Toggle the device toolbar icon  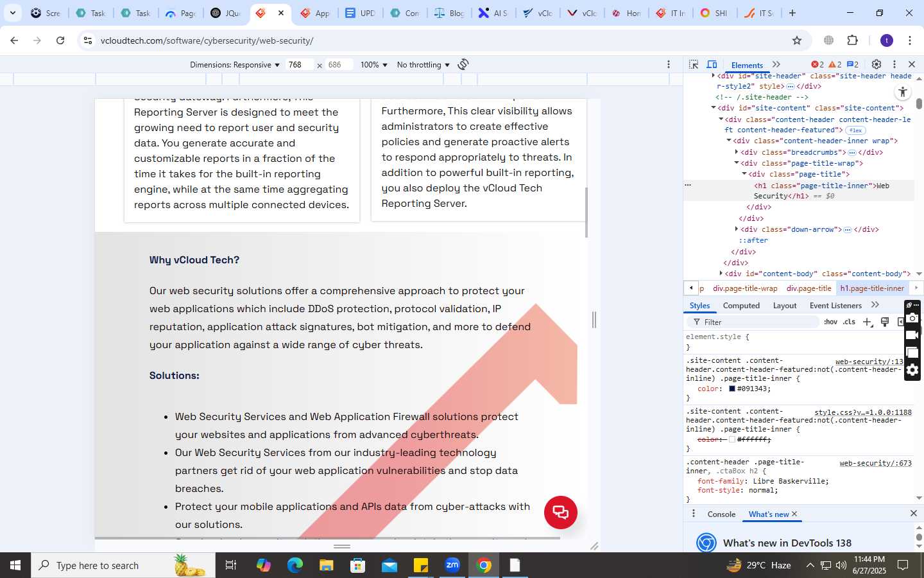coord(712,64)
